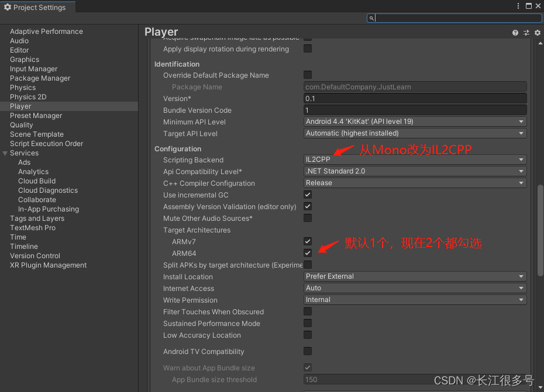This screenshot has width=544, height=392.
Task: Select Quality settings category
Action: pos(22,125)
